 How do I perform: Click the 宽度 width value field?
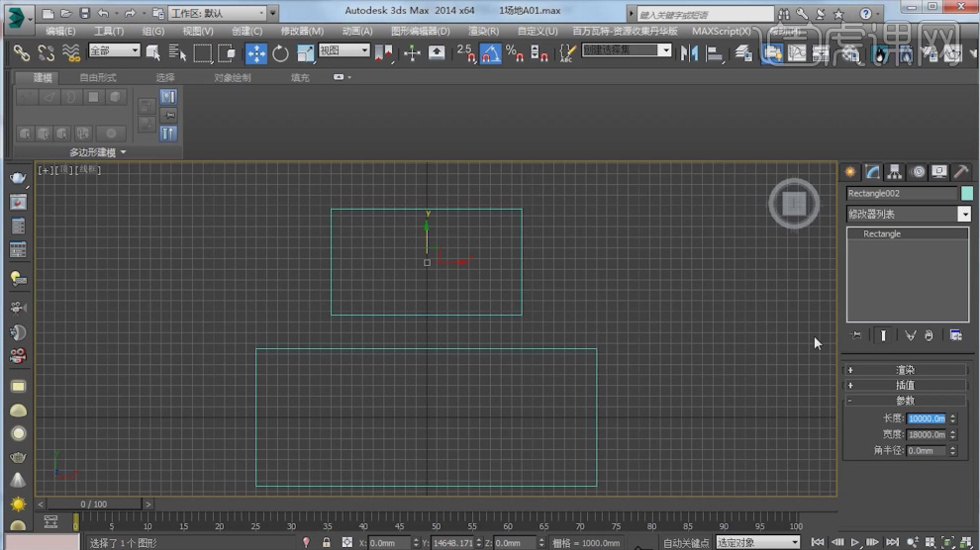point(926,434)
